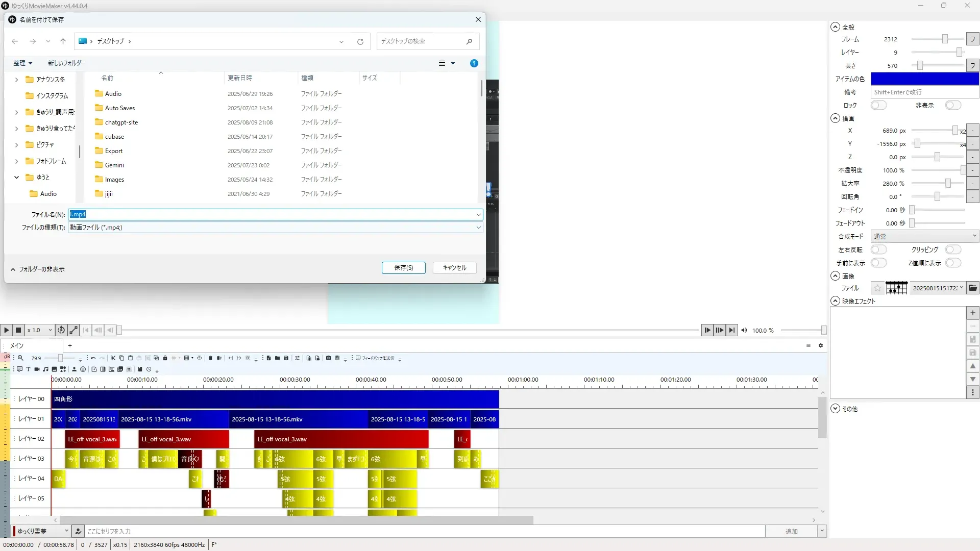Click the cut scissors icon in timeline toolbar

tap(113, 358)
